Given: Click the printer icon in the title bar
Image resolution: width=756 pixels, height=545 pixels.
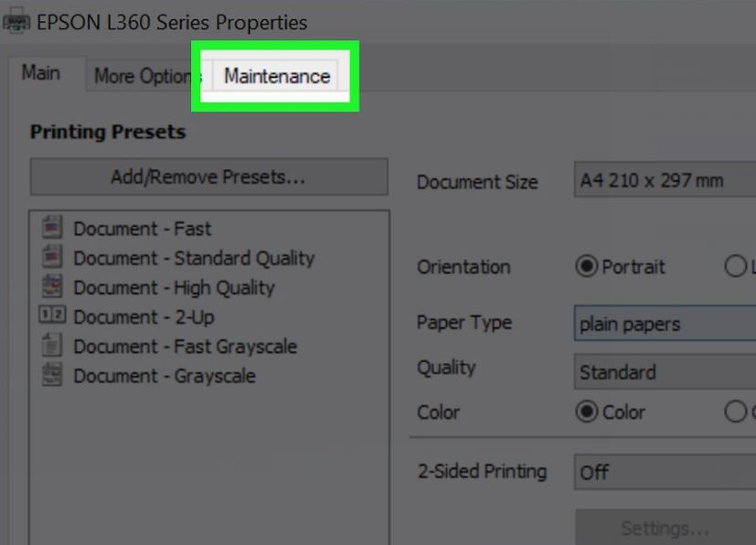Looking at the screenshot, I should [16, 20].
